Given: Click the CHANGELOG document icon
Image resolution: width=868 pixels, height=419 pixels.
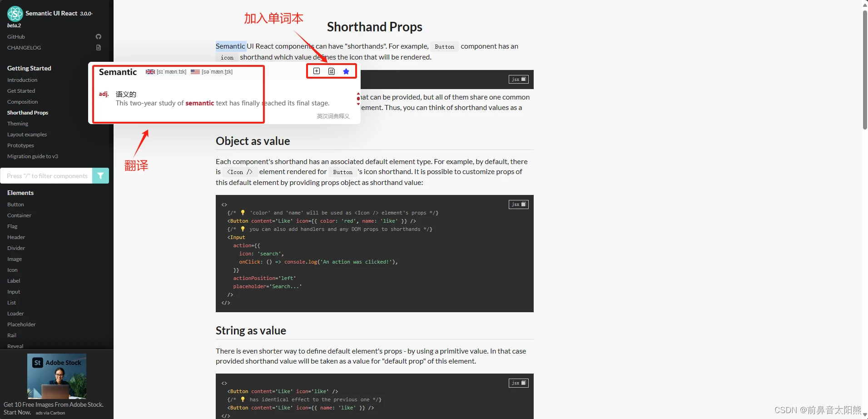Looking at the screenshot, I should pyautogui.click(x=99, y=48).
